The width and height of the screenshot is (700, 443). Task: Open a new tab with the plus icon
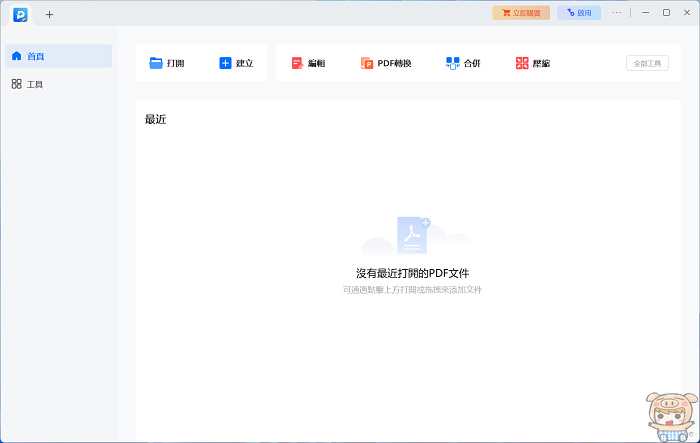(49, 15)
